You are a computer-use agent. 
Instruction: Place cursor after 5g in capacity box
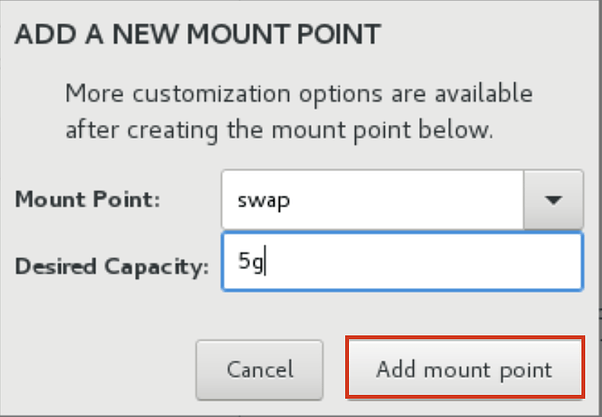pyautogui.click(x=268, y=261)
